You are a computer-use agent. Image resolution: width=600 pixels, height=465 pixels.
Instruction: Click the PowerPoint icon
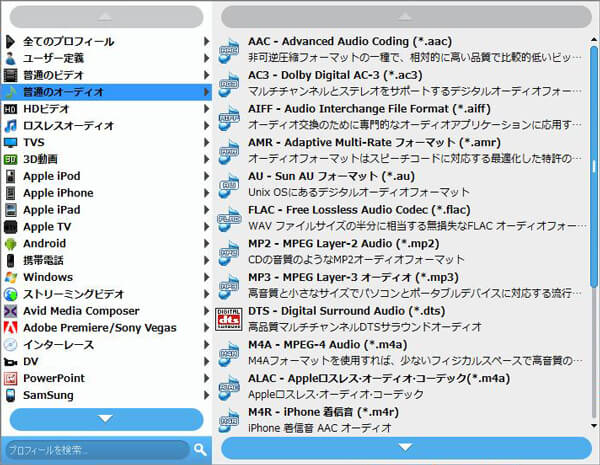10,378
